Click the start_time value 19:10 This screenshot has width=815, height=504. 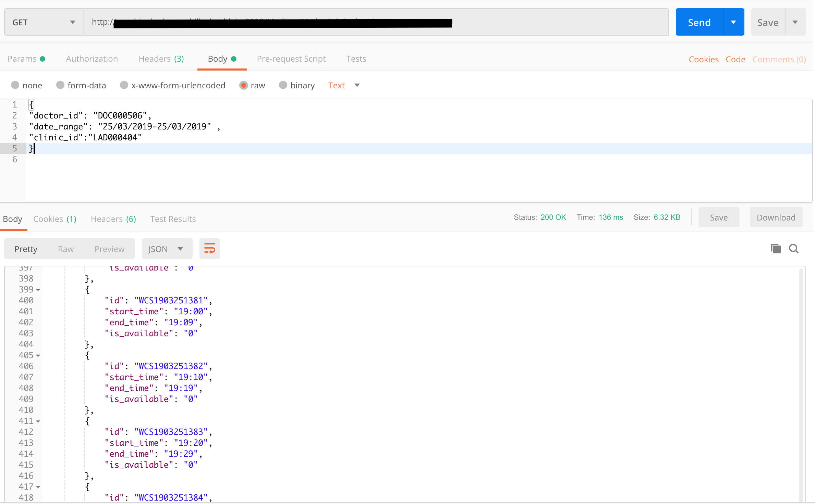pos(191,377)
